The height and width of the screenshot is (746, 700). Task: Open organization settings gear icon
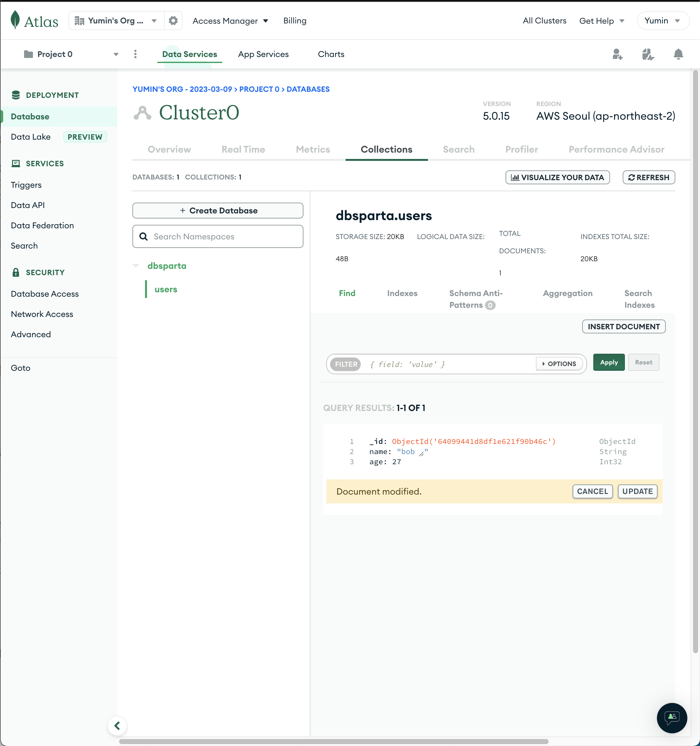173,21
